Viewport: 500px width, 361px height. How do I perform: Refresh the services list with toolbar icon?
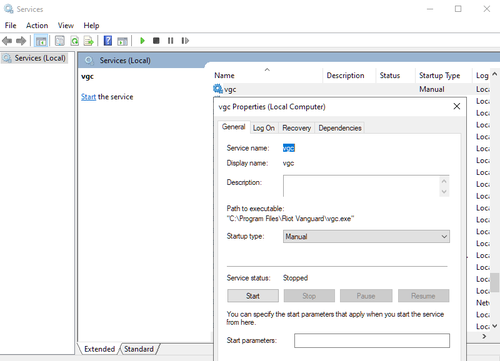coord(74,41)
